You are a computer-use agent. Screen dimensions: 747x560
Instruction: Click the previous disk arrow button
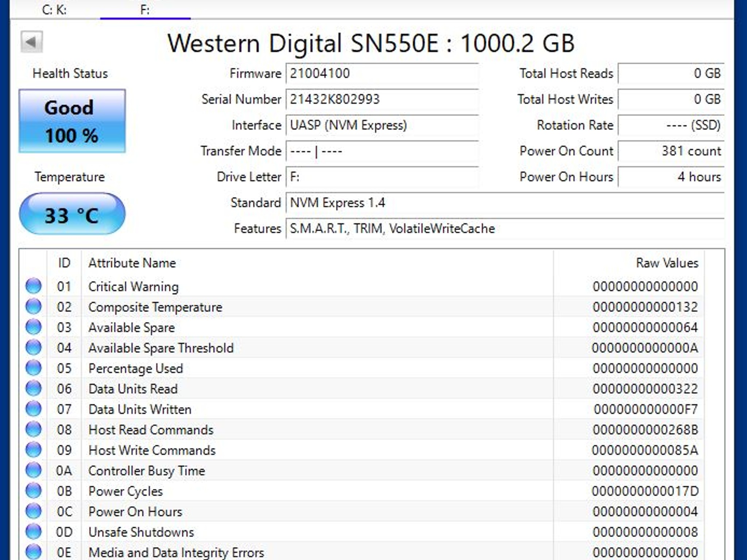click(31, 42)
